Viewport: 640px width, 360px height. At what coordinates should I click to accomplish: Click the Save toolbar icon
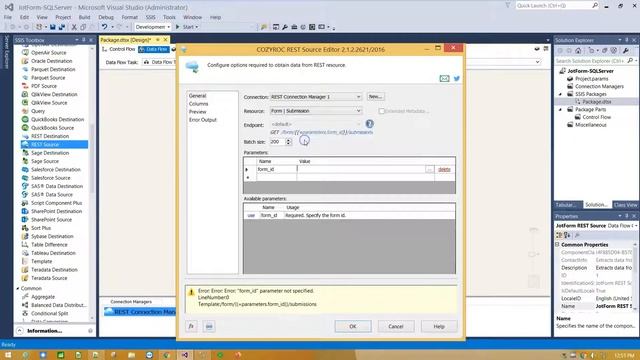53,27
